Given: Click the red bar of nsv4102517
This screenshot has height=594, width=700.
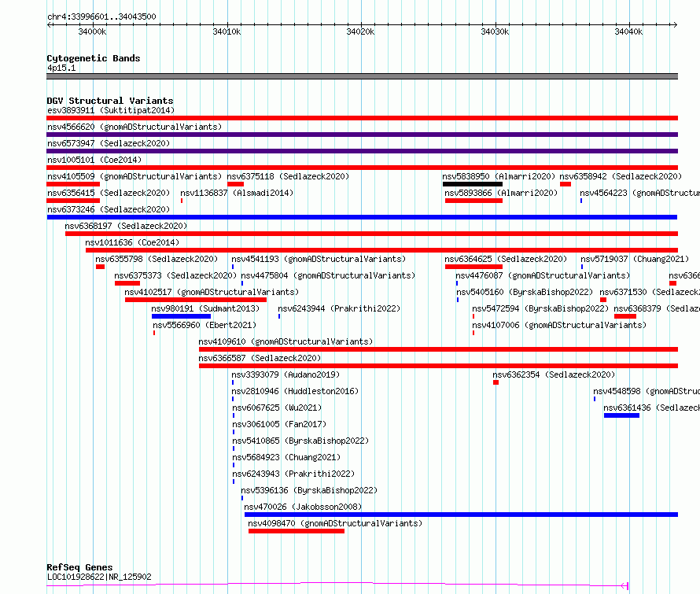Looking at the screenshot, I should (x=196, y=300).
